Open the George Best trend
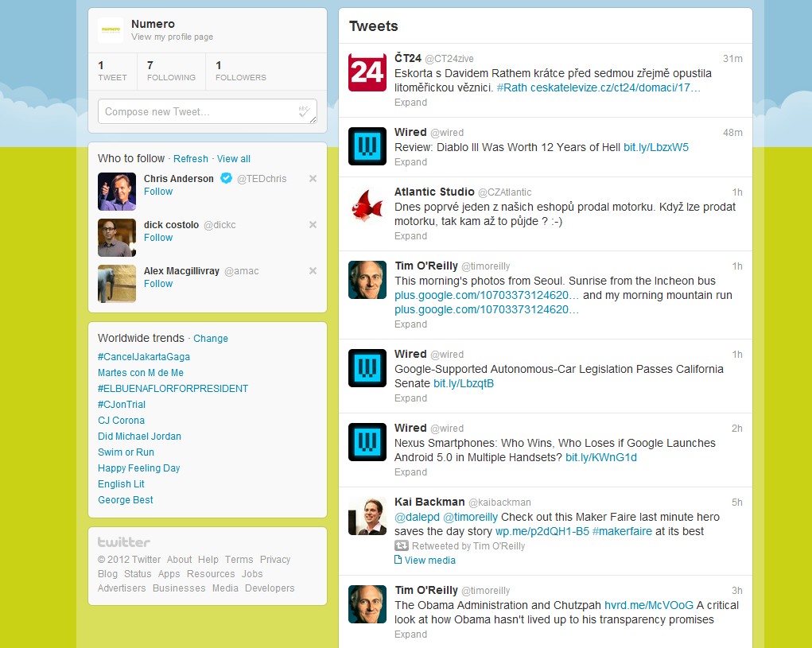This screenshot has height=648, width=812. [x=126, y=500]
